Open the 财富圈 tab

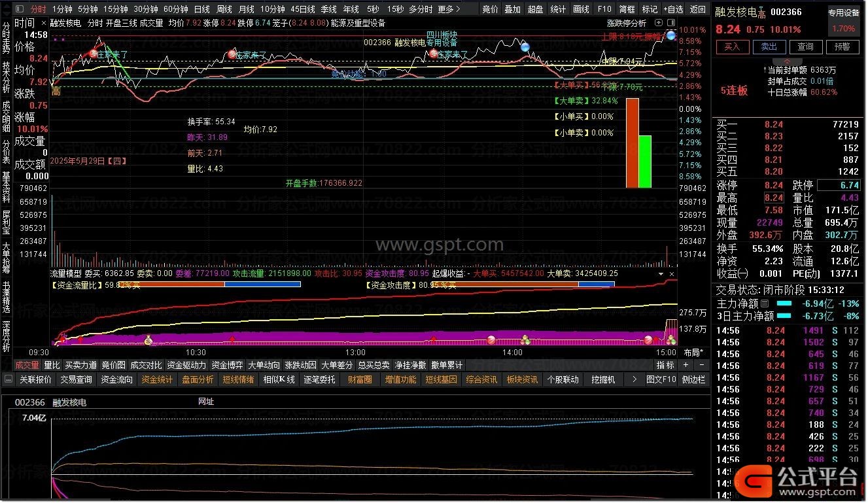click(360, 379)
